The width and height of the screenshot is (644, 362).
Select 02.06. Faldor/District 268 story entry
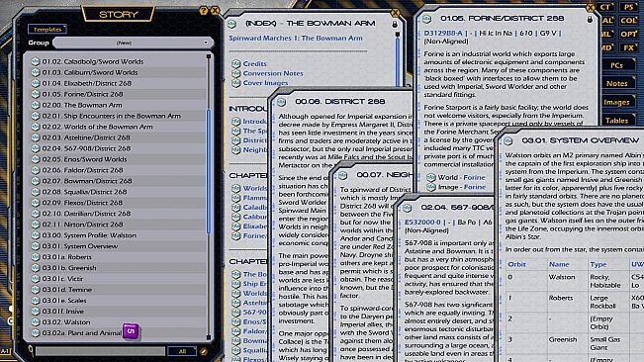pos(119,170)
